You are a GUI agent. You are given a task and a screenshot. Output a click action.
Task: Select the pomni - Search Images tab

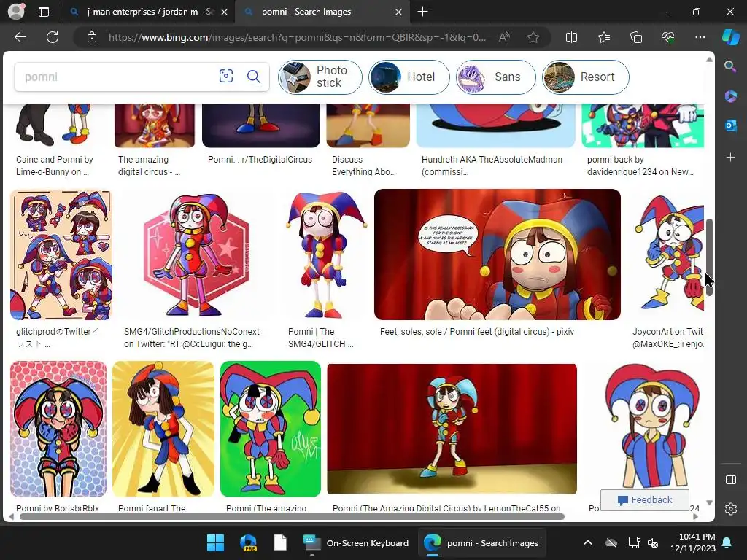pos(323,12)
